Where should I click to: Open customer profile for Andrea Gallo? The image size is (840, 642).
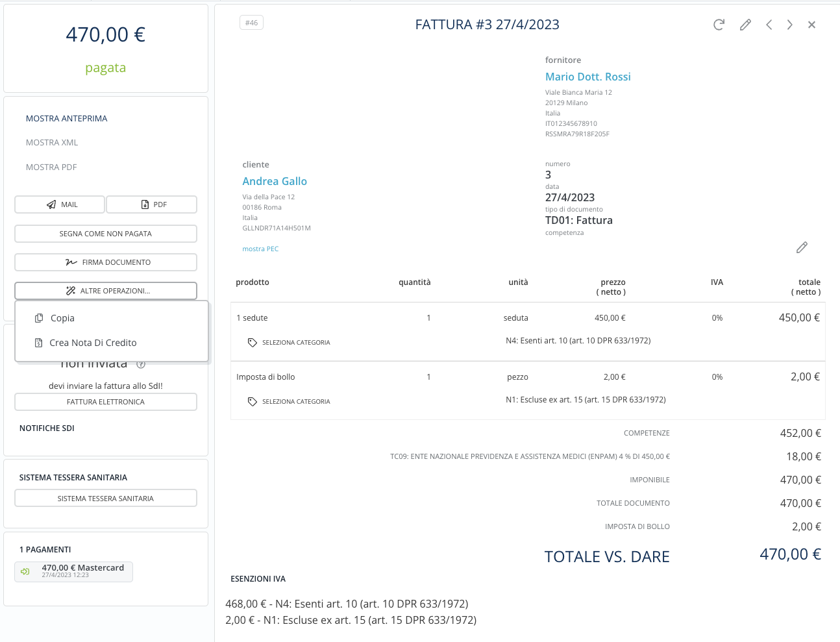click(275, 181)
